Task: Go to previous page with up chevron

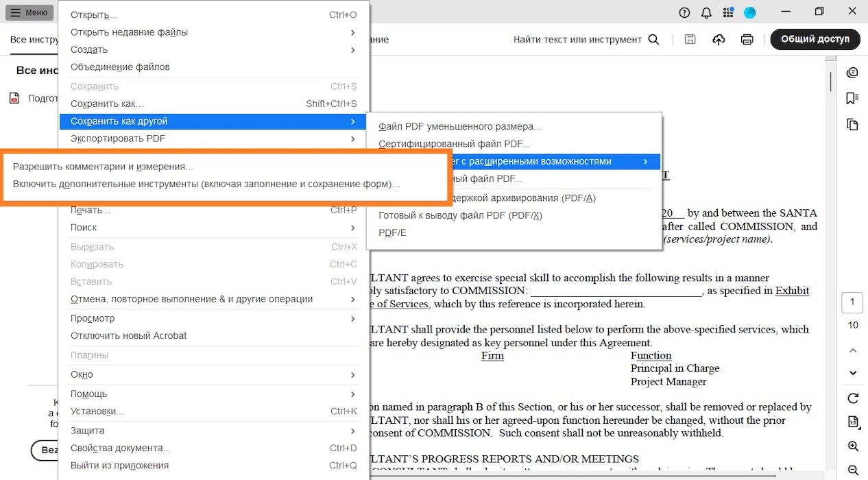Action: pyautogui.click(x=853, y=350)
